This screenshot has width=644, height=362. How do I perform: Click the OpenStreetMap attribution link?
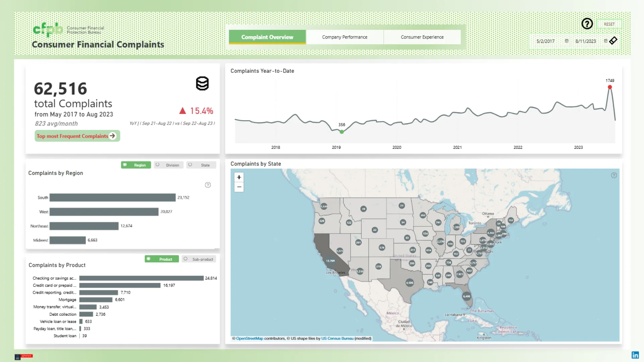pyautogui.click(x=249, y=339)
